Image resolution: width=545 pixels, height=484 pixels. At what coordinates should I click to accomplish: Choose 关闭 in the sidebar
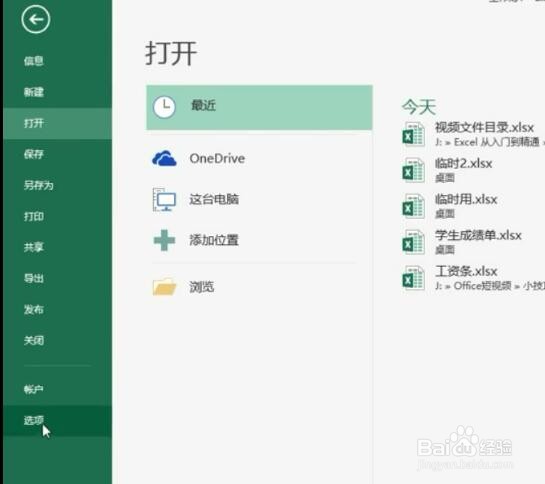click(57, 340)
